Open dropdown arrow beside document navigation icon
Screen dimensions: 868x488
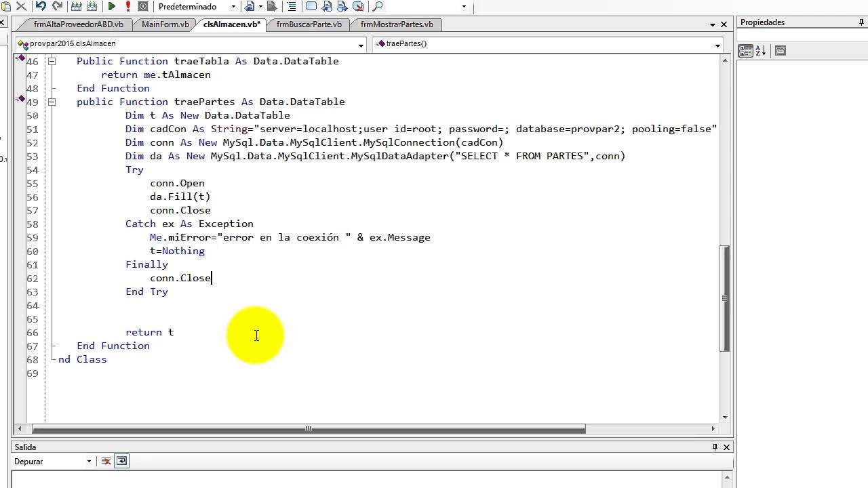pos(260,7)
